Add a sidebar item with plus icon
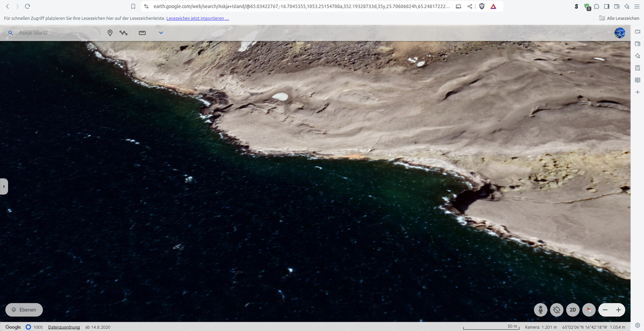 pos(637,92)
